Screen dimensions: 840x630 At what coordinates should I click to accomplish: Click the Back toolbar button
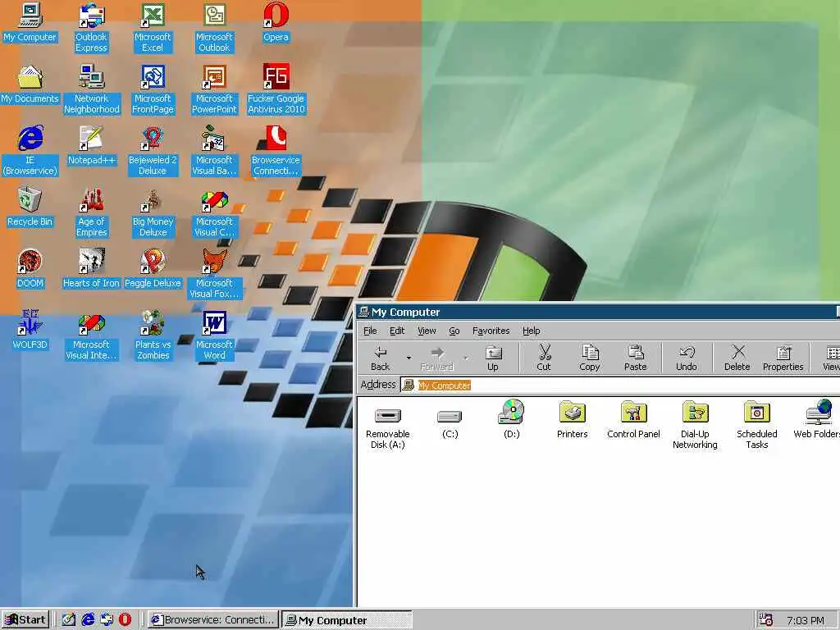381,358
